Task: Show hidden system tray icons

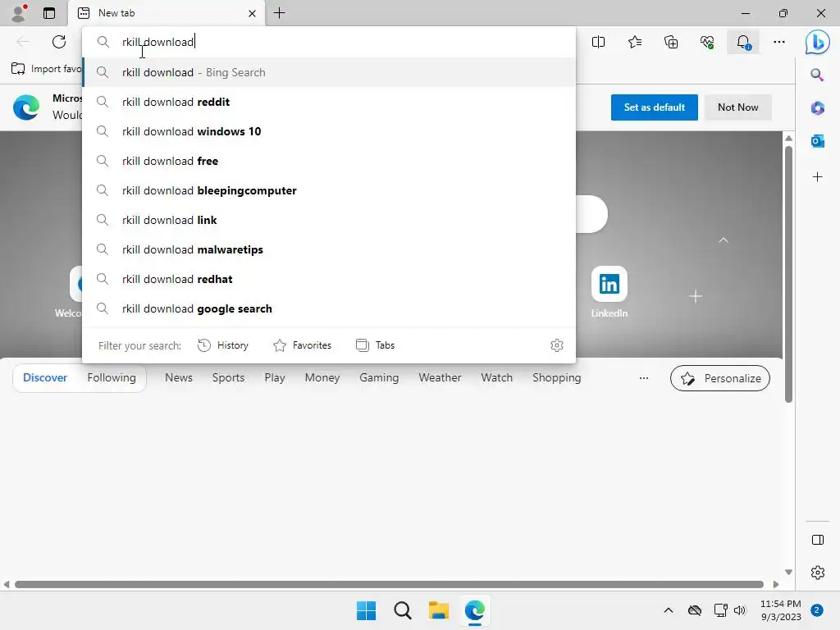Action: tap(668, 610)
